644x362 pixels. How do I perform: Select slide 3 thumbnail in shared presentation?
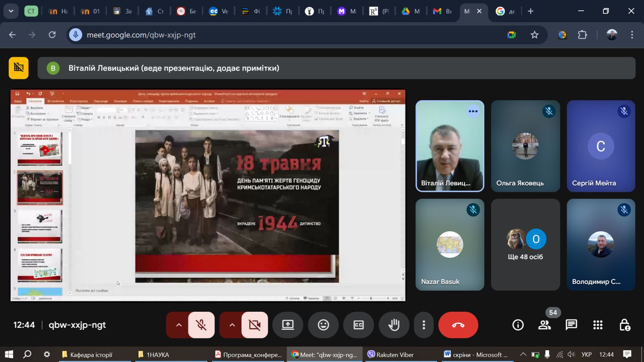pyautogui.click(x=40, y=226)
